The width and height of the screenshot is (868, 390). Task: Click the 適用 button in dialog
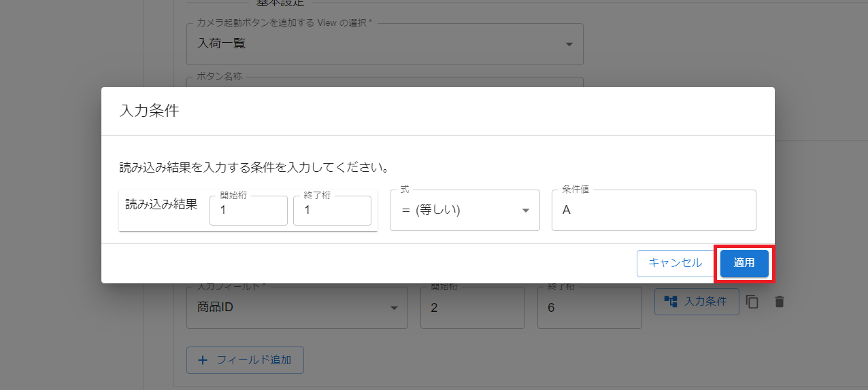point(744,263)
